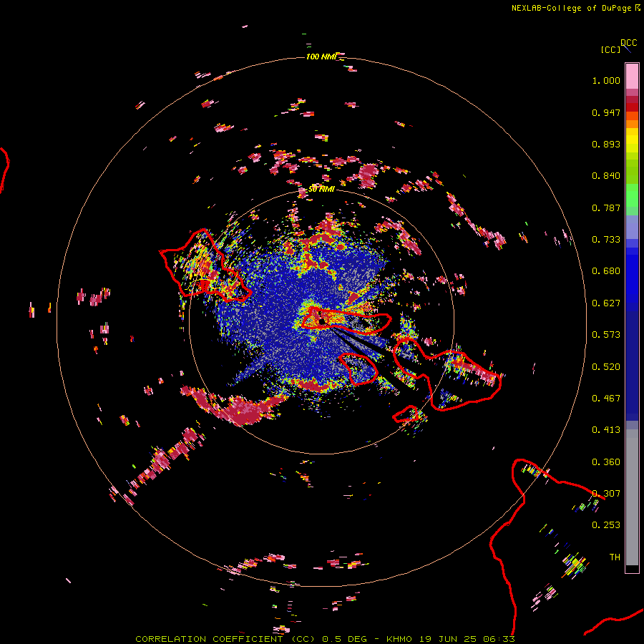This screenshot has height=644, width=644.
Task: Click the TH threshold label on the scale
Action: [615, 557]
